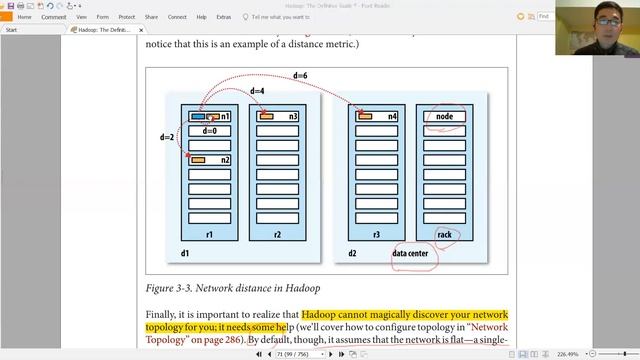Click the d=4 label in the diagram

coord(257,91)
